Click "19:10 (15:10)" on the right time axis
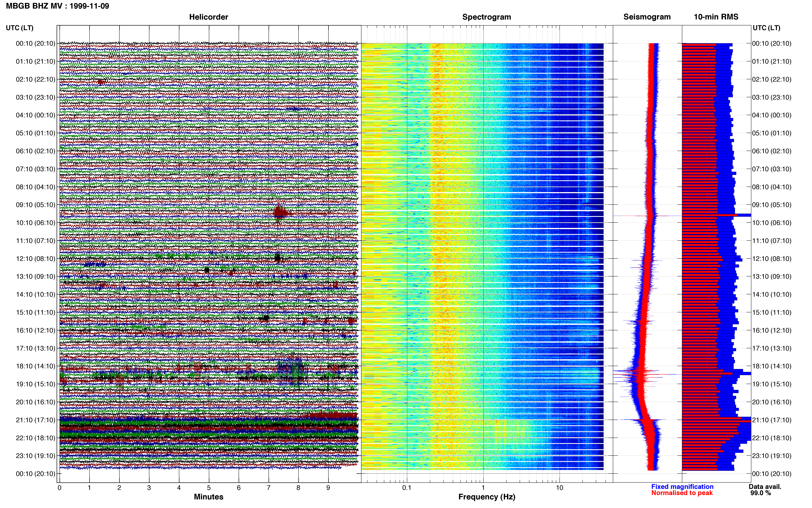The width and height of the screenshot is (812, 508). pos(772,384)
